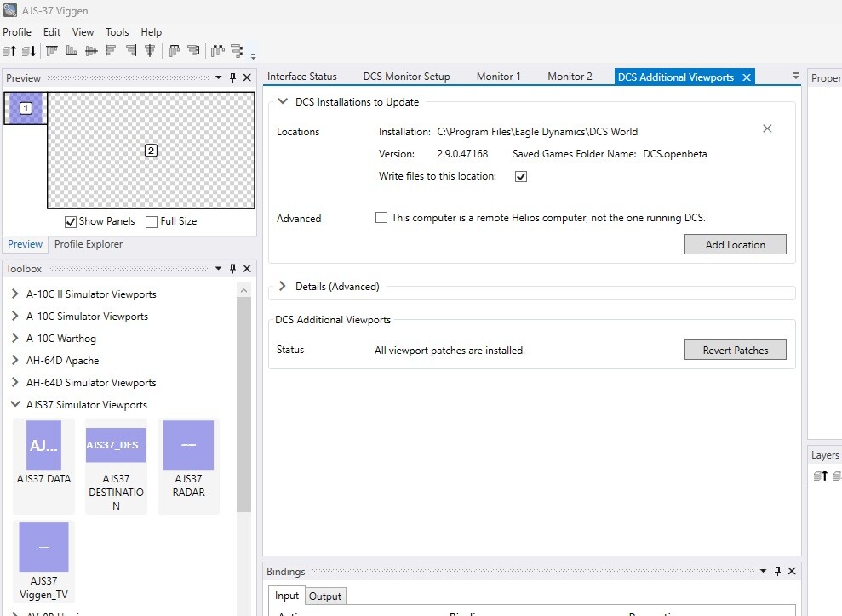Expand the A-10C Warthog group

point(15,338)
